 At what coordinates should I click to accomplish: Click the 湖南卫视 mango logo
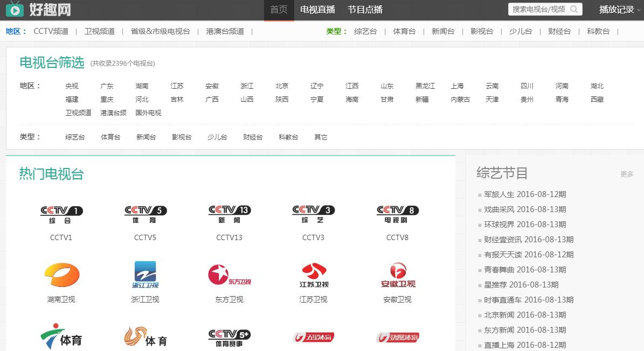pos(61,275)
